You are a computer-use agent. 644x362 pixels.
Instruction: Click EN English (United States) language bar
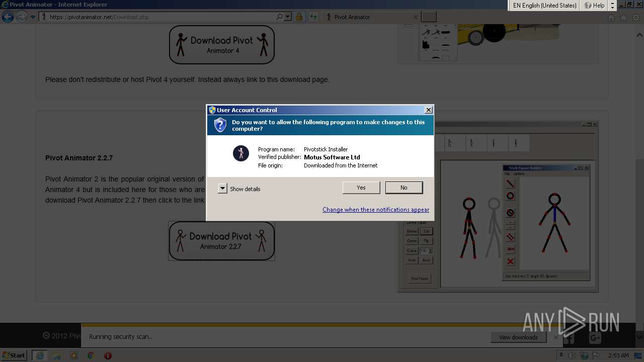tap(544, 6)
